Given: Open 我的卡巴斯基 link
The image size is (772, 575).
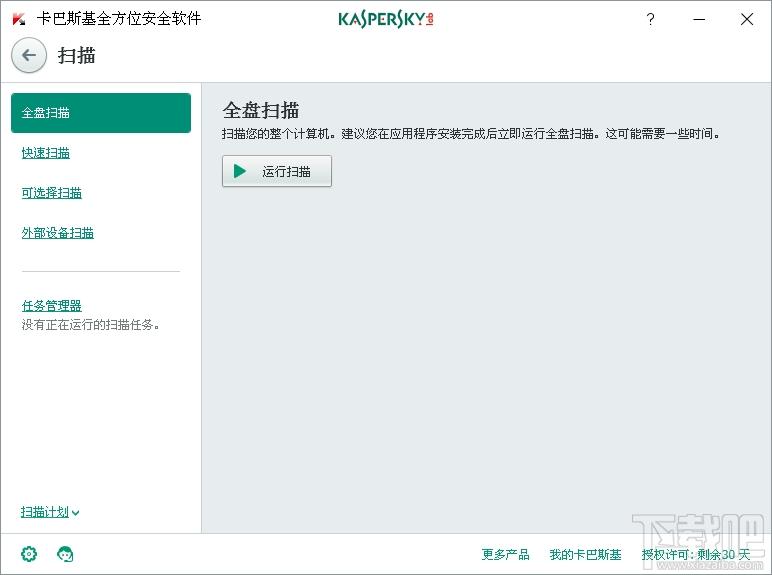Looking at the screenshot, I should coord(585,554).
